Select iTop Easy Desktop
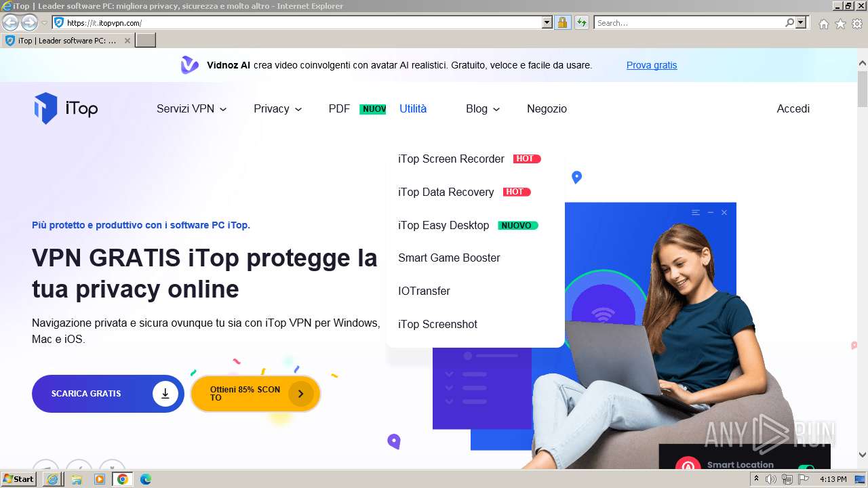 (x=443, y=225)
